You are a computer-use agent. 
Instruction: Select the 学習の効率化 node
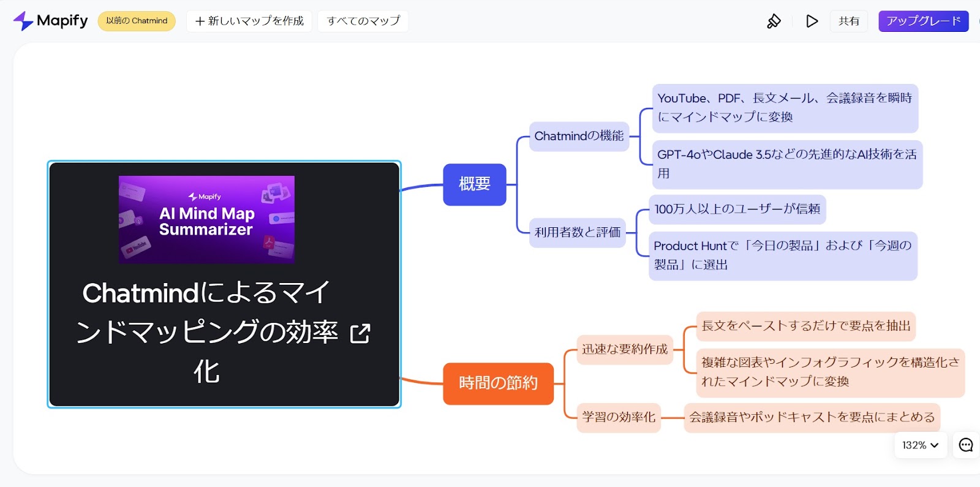(x=619, y=418)
